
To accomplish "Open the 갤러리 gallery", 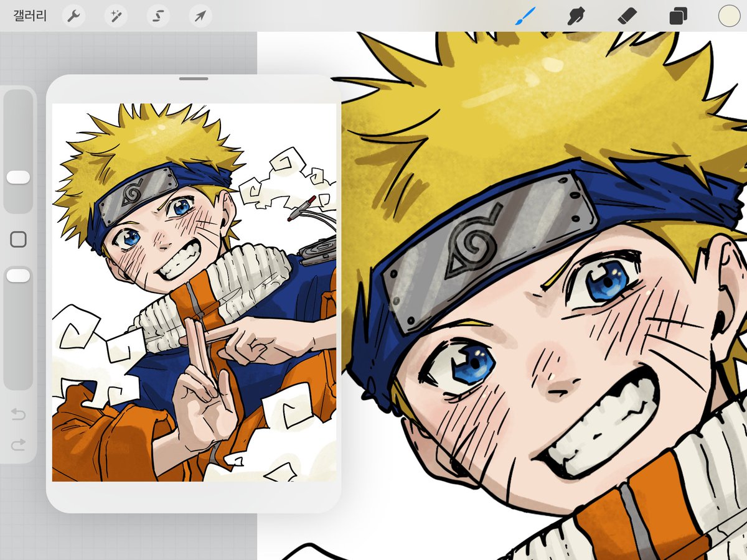I will [x=30, y=16].
